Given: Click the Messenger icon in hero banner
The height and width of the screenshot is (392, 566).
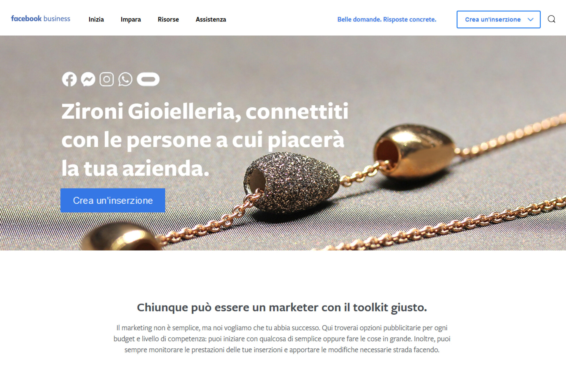Looking at the screenshot, I should (88, 79).
